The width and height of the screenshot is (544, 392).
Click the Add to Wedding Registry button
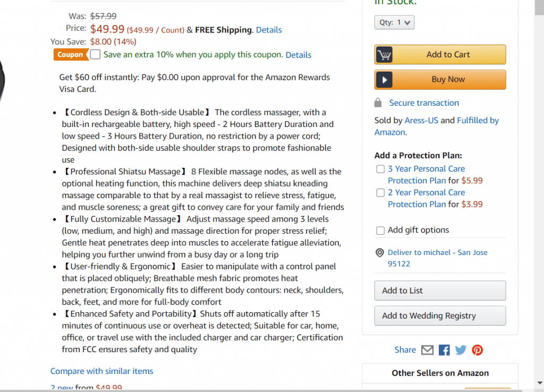pyautogui.click(x=440, y=316)
